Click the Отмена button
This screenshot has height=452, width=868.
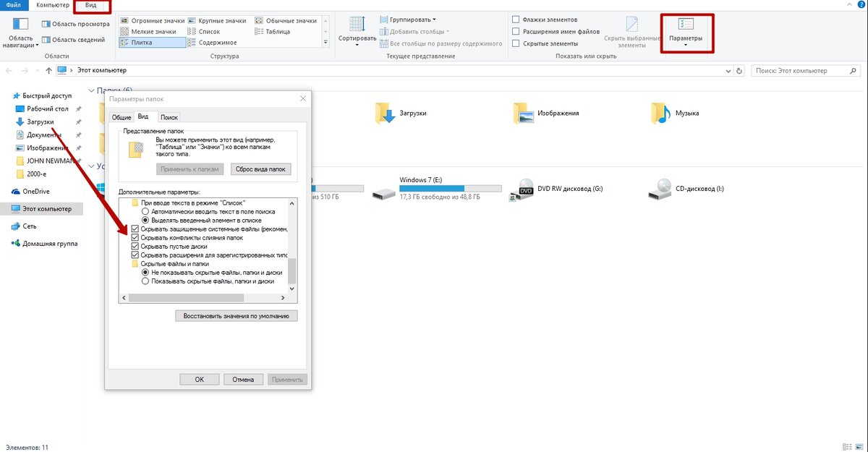[244, 379]
